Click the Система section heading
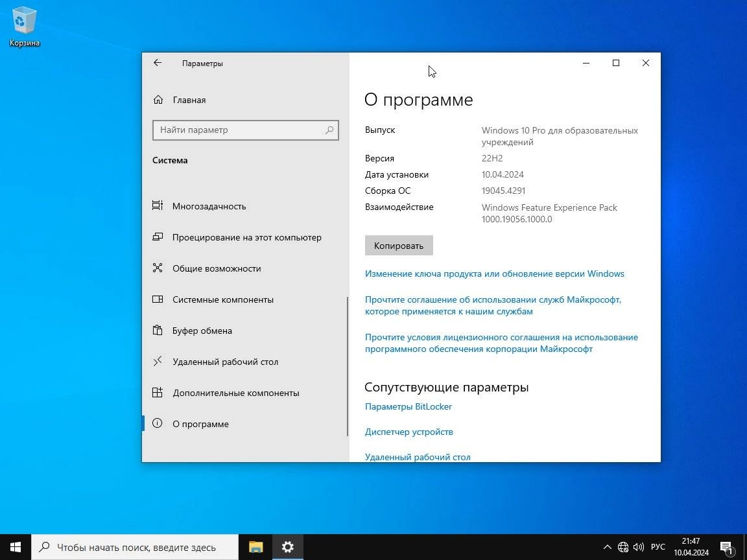The width and height of the screenshot is (747, 560). click(170, 161)
